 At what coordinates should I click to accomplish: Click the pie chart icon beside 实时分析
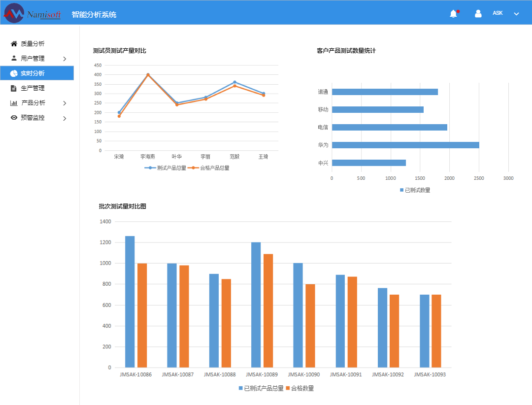point(14,73)
